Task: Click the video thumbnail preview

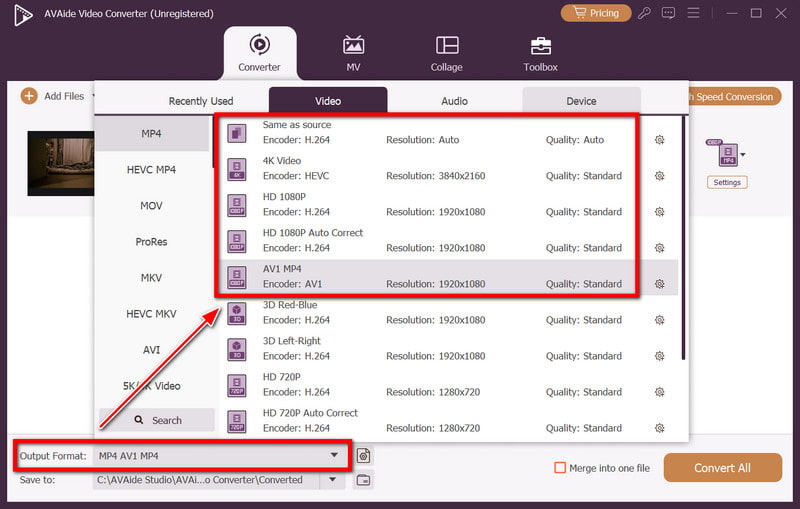Action: click(60, 163)
